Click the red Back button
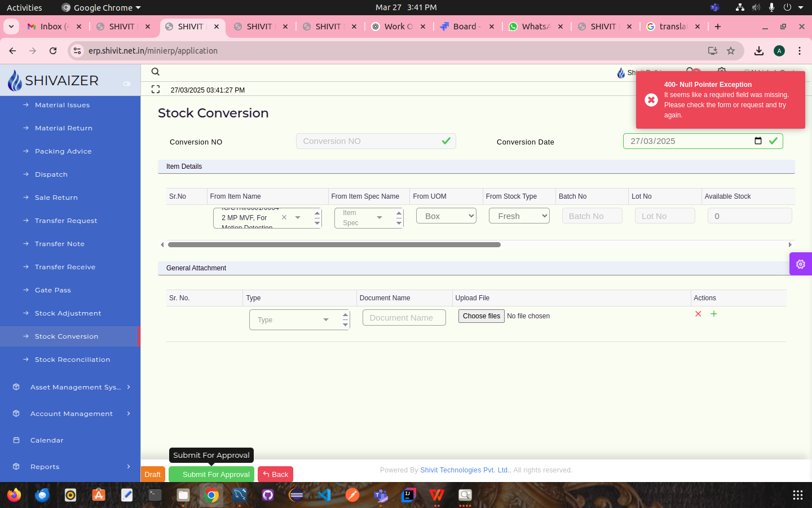The image size is (812, 508). coord(275,474)
